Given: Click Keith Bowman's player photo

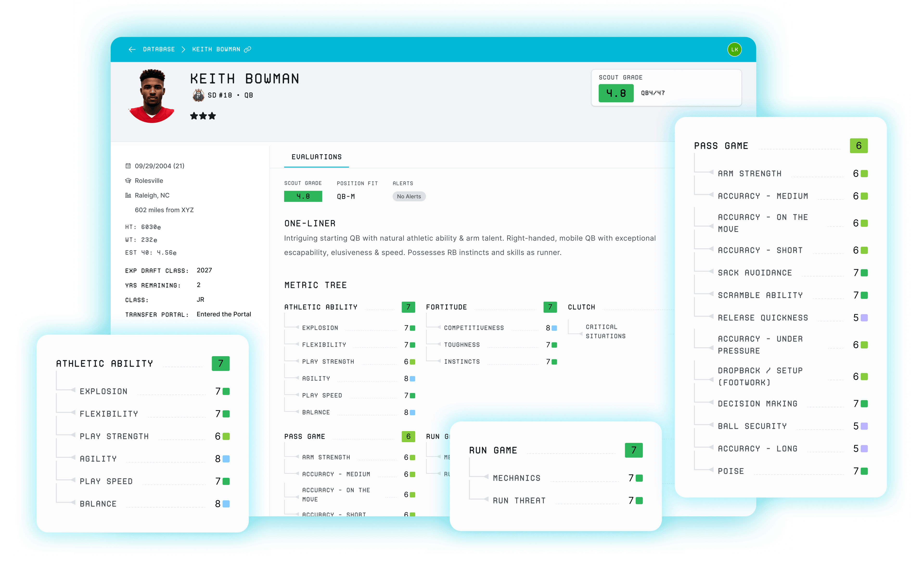Looking at the screenshot, I should tap(152, 96).
